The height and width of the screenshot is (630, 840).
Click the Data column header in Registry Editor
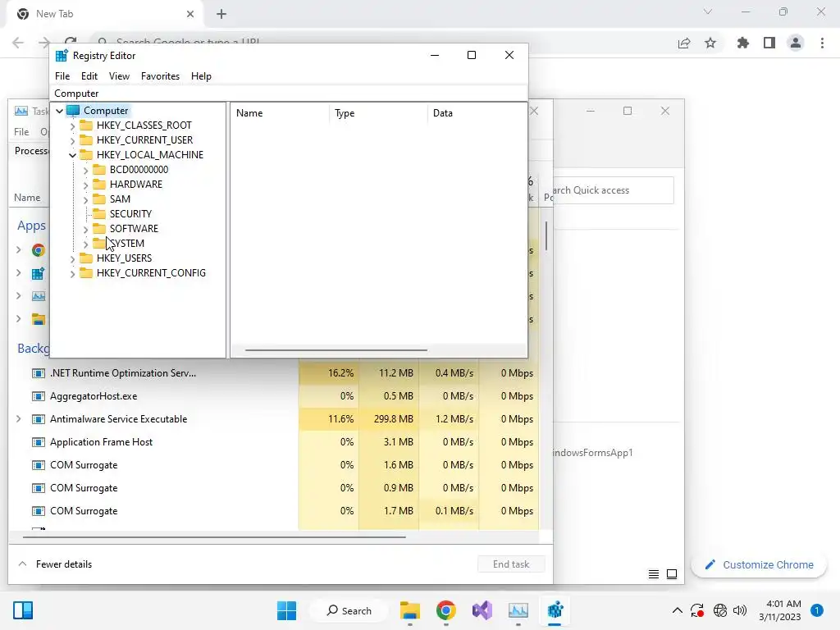[477, 113]
